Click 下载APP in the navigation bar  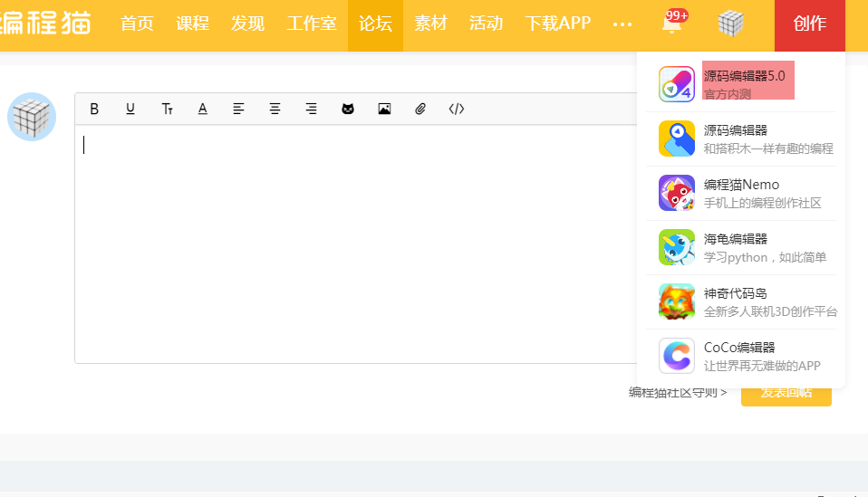(x=557, y=24)
